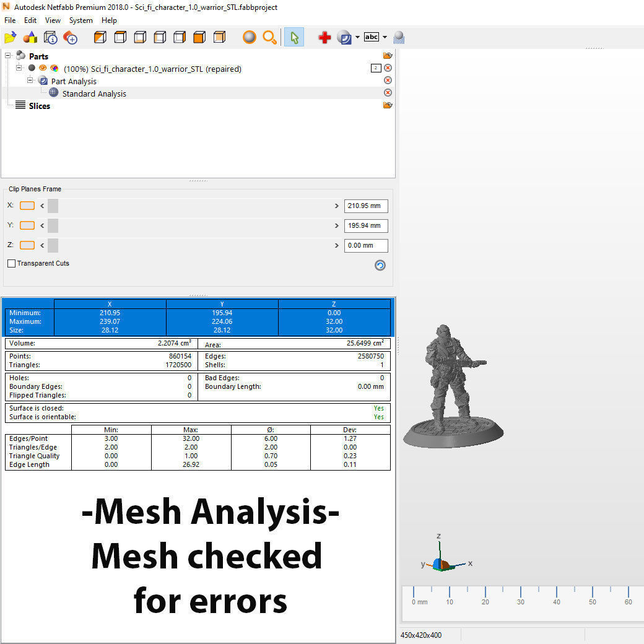
Task: Open the View menu
Action: coord(53,20)
